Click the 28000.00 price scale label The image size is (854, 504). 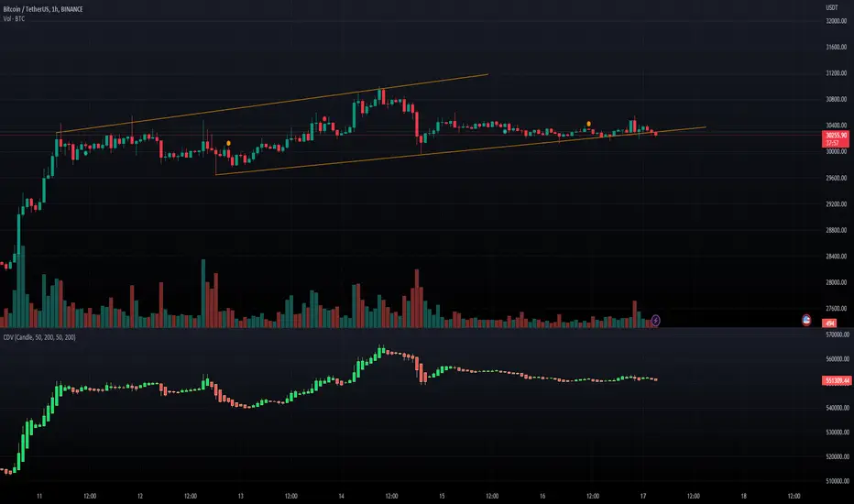pyautogui.click(x=836, y=283)
